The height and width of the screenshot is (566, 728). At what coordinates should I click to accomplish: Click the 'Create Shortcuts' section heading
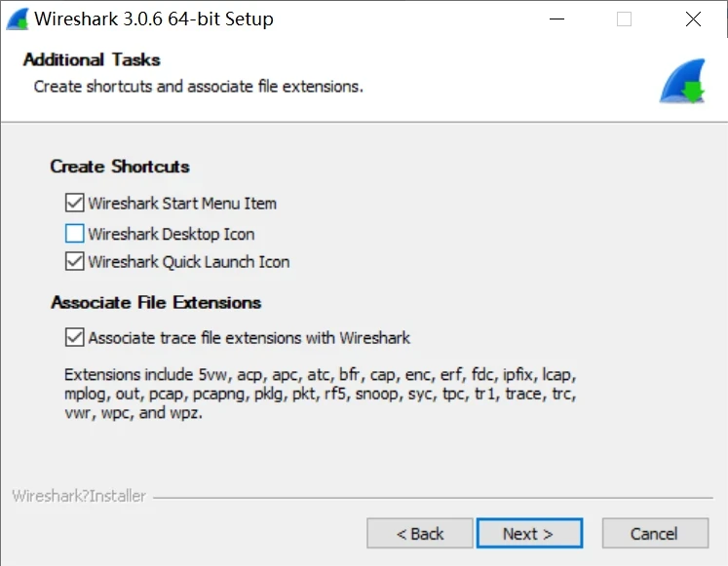pyautogui.click(x=120, y=167)
